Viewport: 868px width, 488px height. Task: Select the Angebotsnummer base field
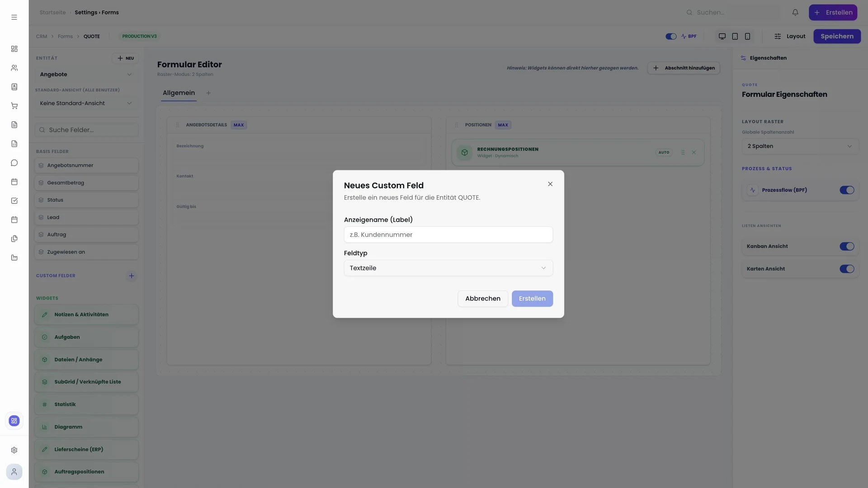(86, 165)
